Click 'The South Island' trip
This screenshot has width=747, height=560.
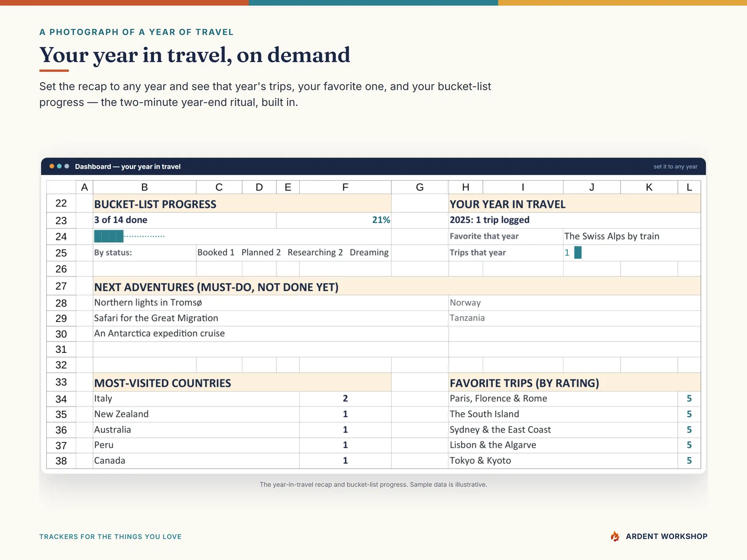563,414
